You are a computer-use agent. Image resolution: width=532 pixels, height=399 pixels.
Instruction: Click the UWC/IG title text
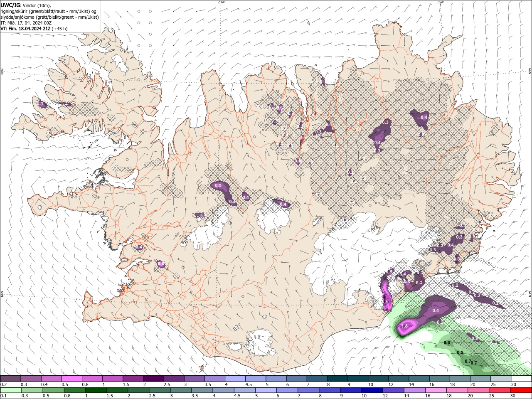tap(10, 5)
